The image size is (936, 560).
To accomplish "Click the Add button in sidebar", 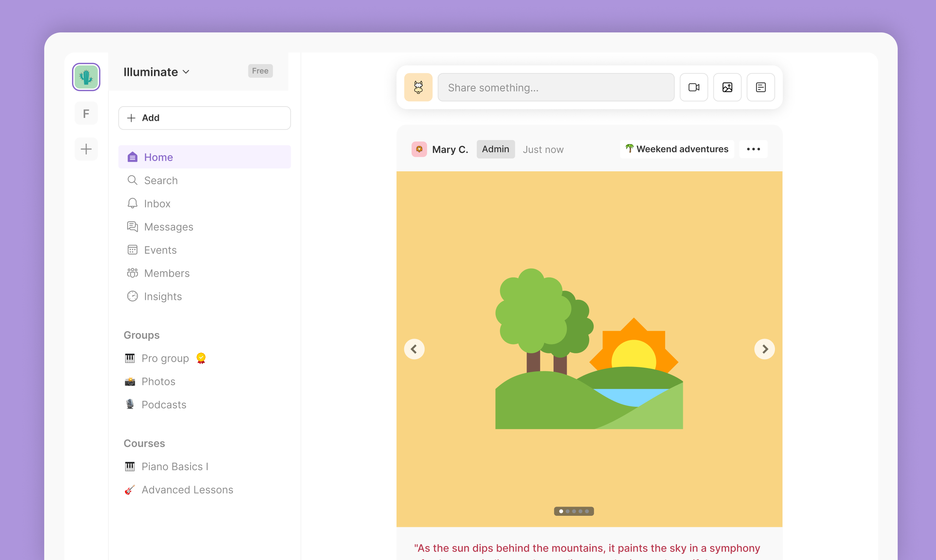I will click(x=205, y=118).
